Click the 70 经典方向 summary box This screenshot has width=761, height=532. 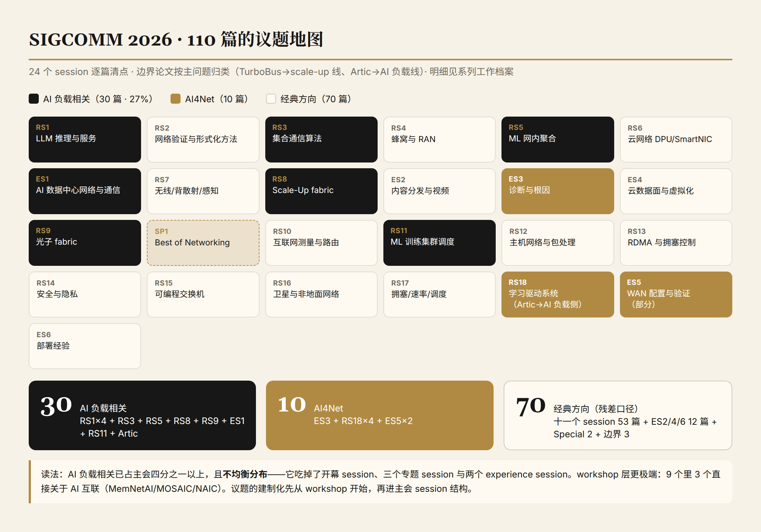[x=618, y=415]
